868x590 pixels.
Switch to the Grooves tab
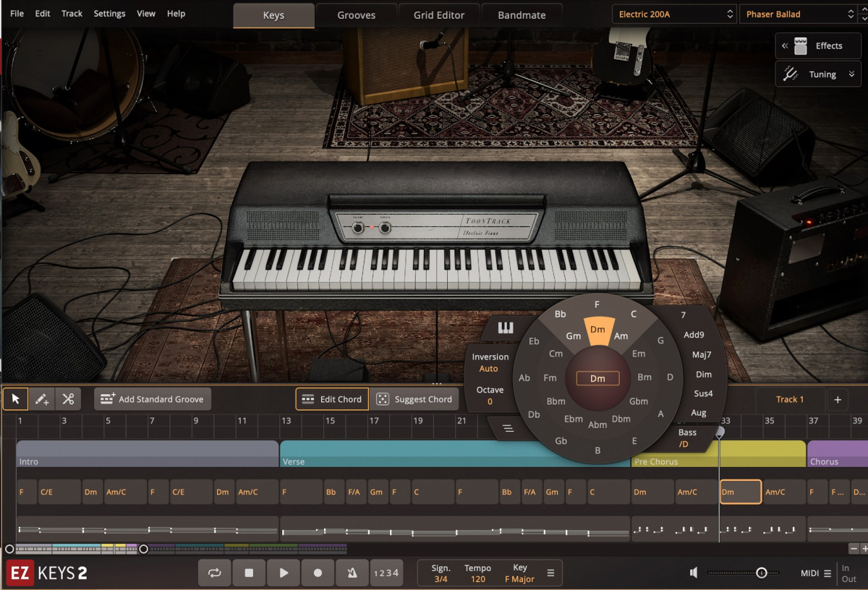[x=356, y=14]
